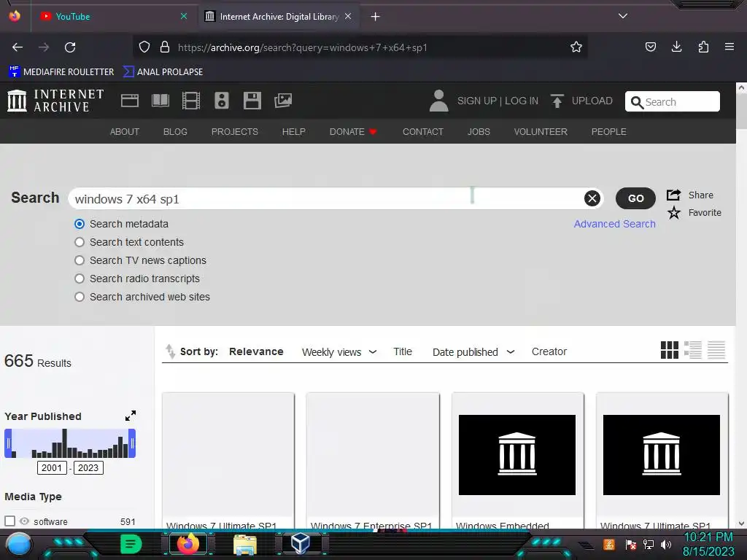
Task: Open Firefox downloads panel
Action: [x=676, y=47]
